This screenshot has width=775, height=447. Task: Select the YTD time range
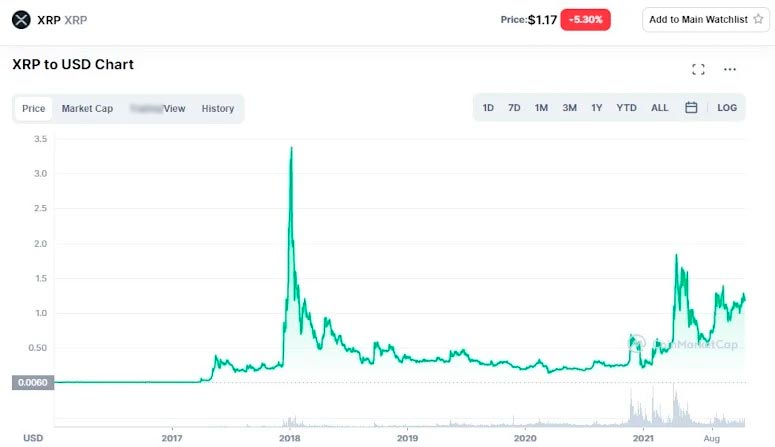point(626,108)
